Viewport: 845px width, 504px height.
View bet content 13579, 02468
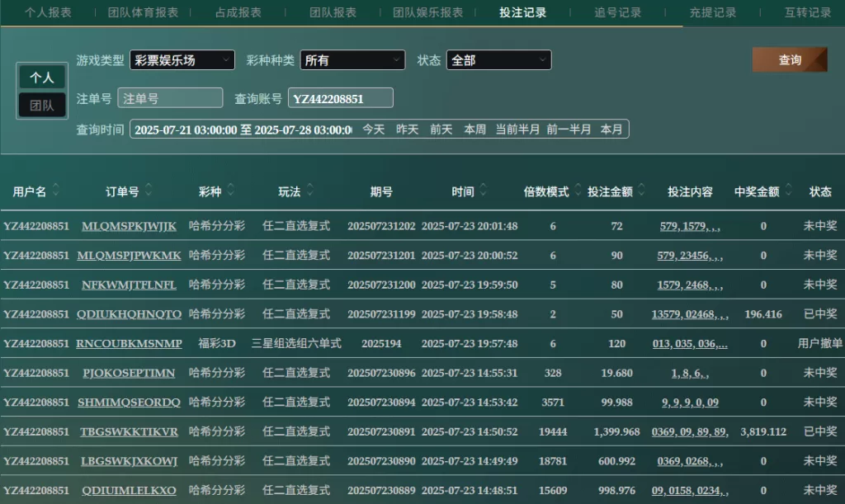click(690, 314)
